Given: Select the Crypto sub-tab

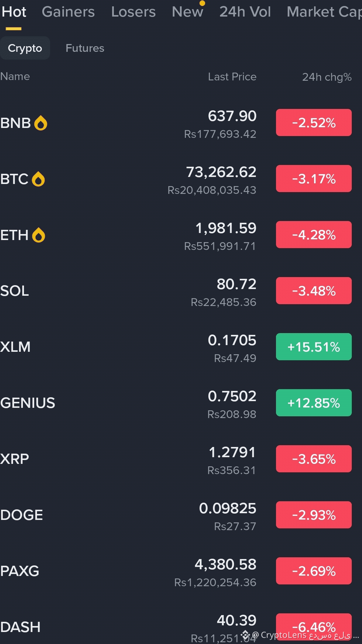Looking at the screenshot, I should [x=25, y=48].
